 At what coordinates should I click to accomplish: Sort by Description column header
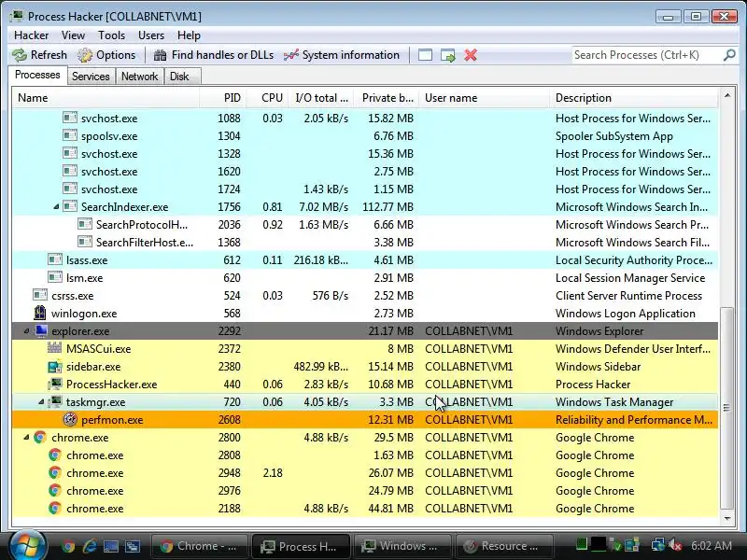pyautogui.click(x=634, y=98)
